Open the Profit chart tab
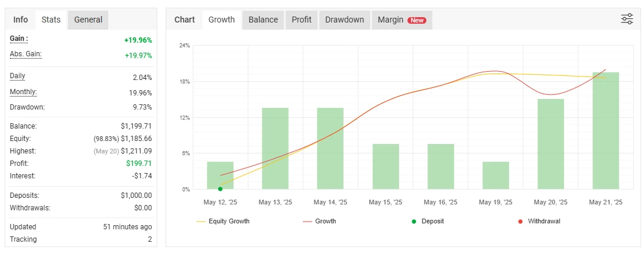 click(x=301, y=20)
